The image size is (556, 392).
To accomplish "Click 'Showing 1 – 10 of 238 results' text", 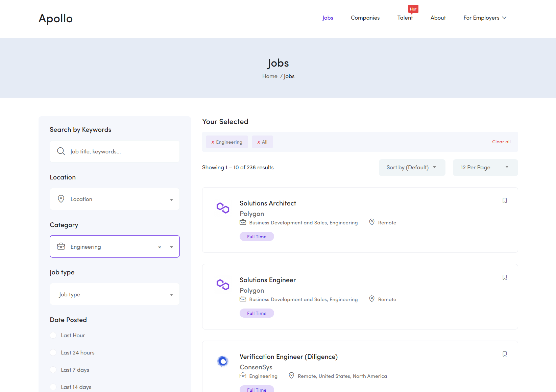I will click(x=238, y=168).
